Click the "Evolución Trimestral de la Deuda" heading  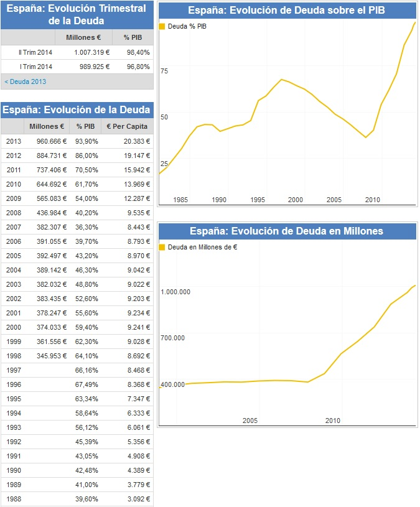[x=77, y=14]
